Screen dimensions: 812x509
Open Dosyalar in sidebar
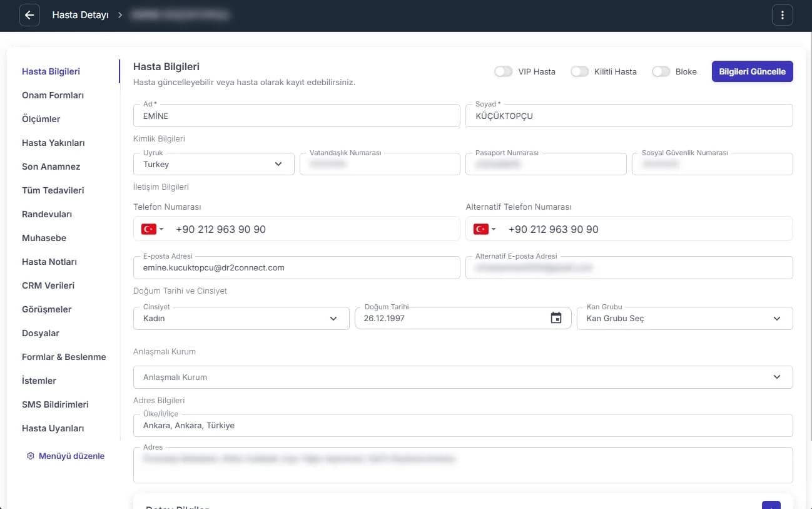pos(41,333)
